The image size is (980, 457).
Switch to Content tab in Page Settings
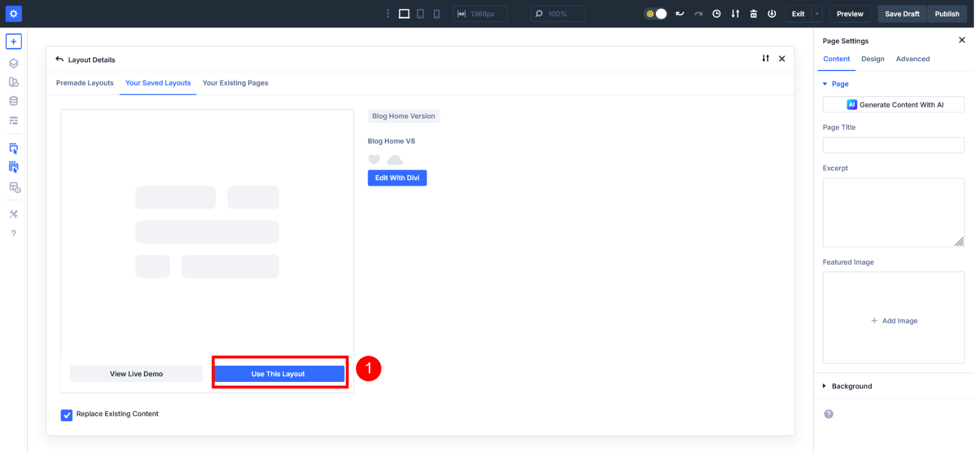tap(836, 59)
